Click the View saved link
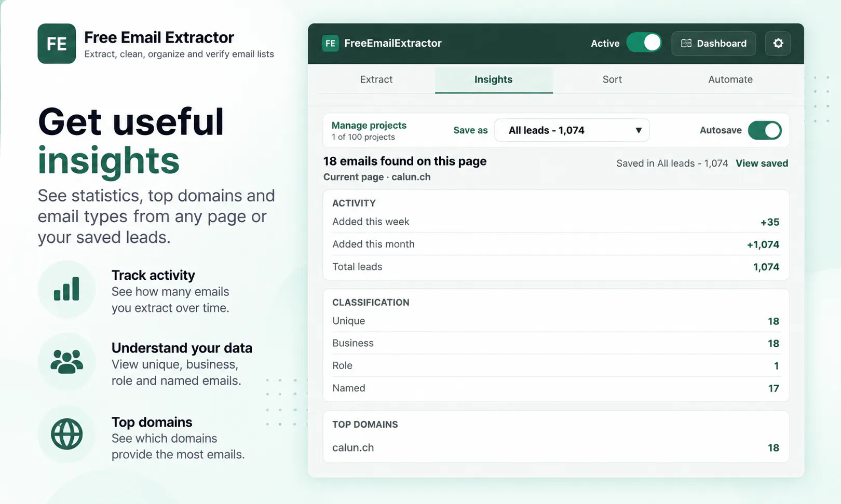Image resolution: width=841 pixels, height=504 pixels. pyautogui.click(x=762, y=163)
